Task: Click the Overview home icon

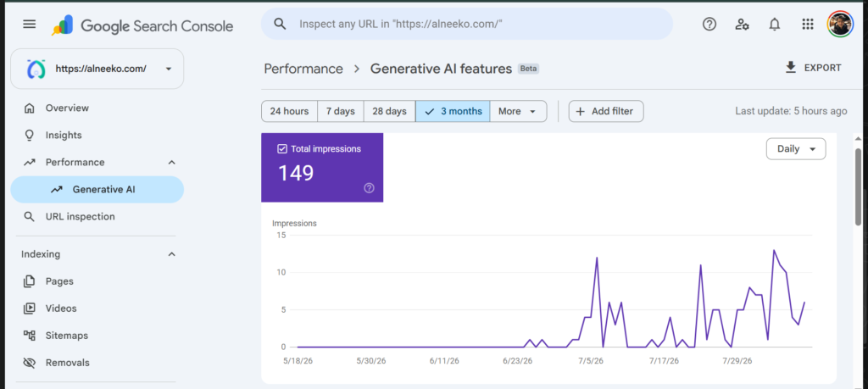Action: click(x=30, y=108)
